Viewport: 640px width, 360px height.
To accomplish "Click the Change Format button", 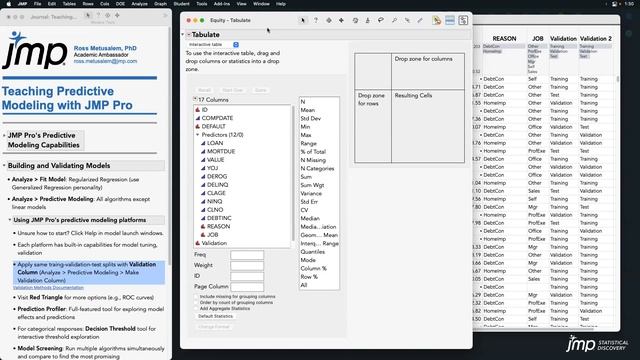I will tap(214, 327).
